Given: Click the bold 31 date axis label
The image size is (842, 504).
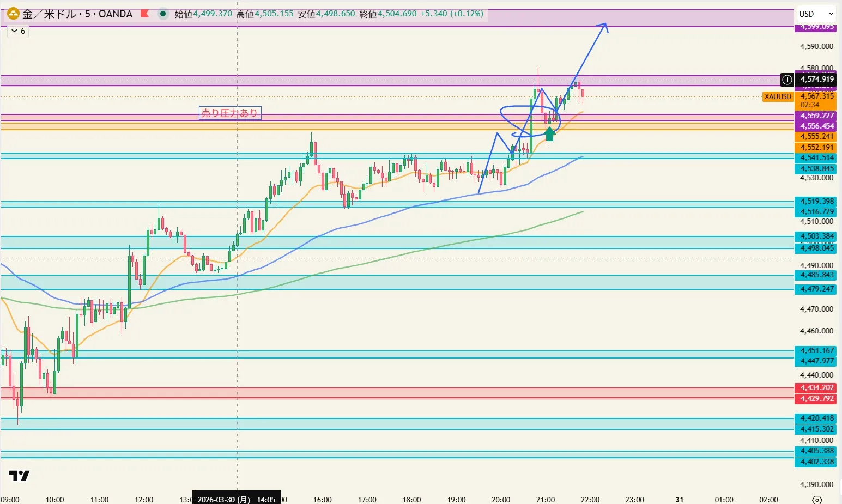Looking at the screenshot, I should click(x=679, y=499).
